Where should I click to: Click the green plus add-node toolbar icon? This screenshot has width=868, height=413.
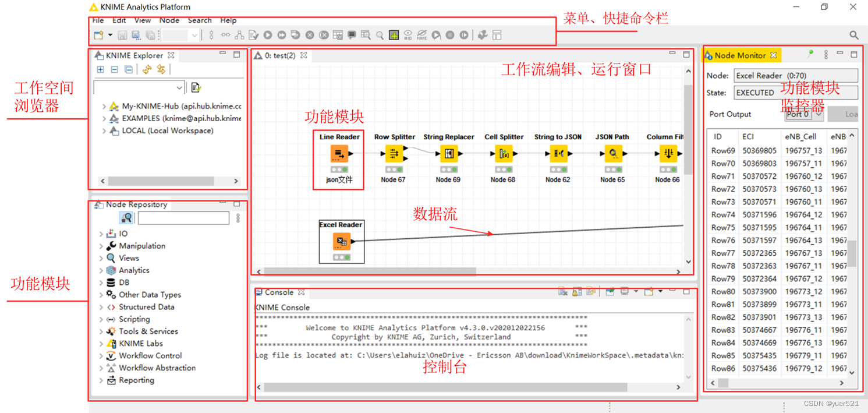point(394,35)
